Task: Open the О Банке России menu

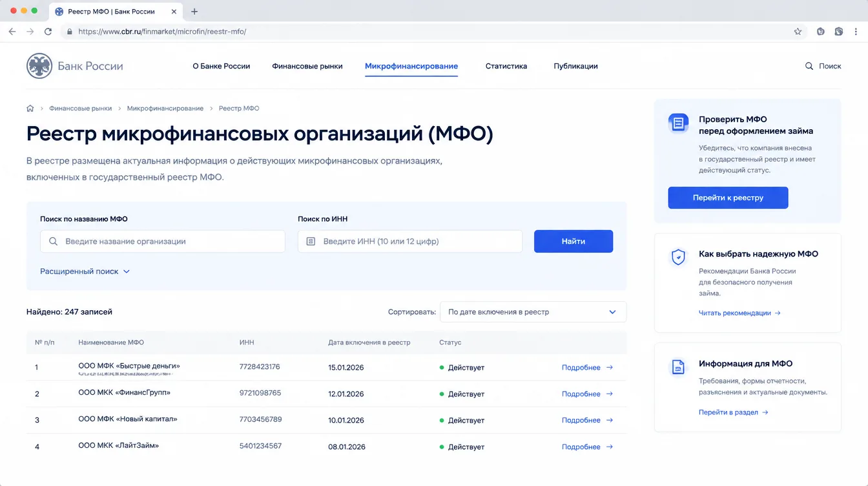Action: [221, 66]
